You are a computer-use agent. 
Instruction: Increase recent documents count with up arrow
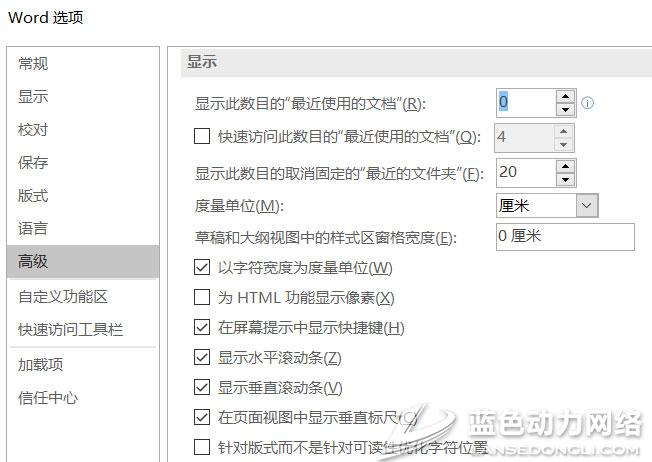(565, 96)
